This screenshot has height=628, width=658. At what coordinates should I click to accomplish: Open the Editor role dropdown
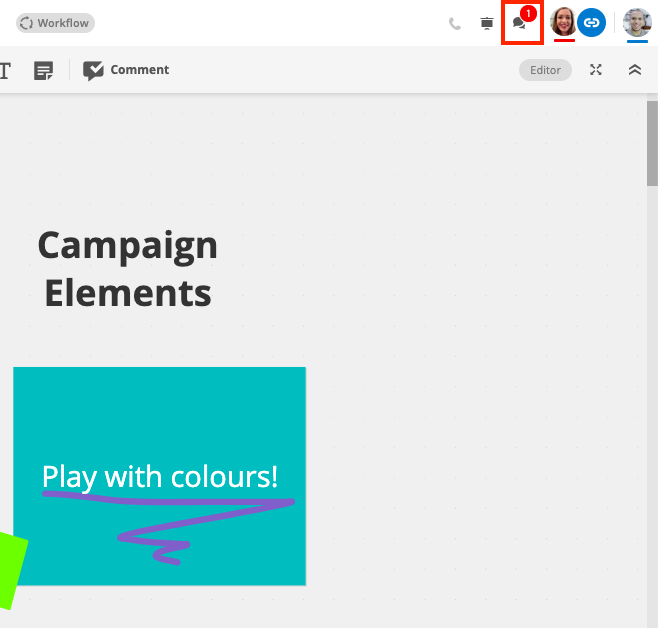[x=545, y=70]
